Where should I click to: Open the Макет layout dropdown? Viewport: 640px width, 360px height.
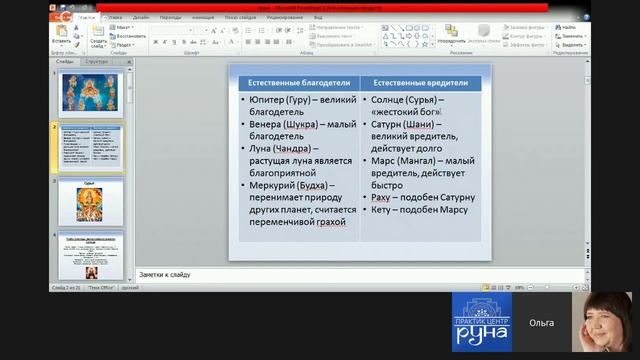pos(122,27)
